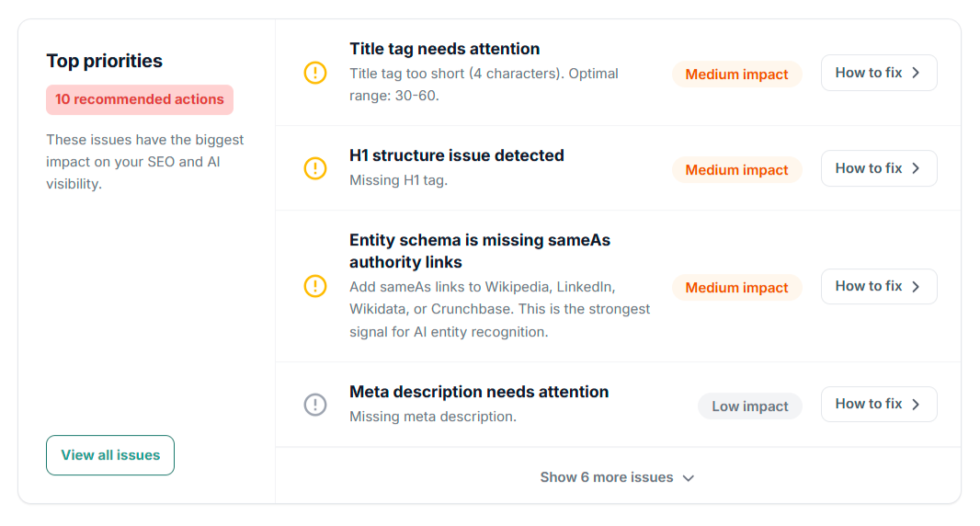
Task: Click the View all issues button
Action: (110, 455)
